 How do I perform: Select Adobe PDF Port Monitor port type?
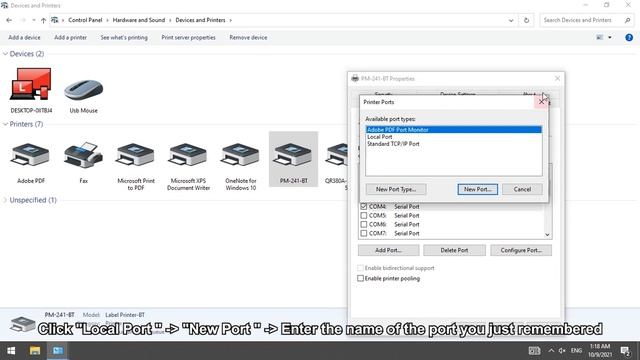pyautogui.click(x=453, y=130)
